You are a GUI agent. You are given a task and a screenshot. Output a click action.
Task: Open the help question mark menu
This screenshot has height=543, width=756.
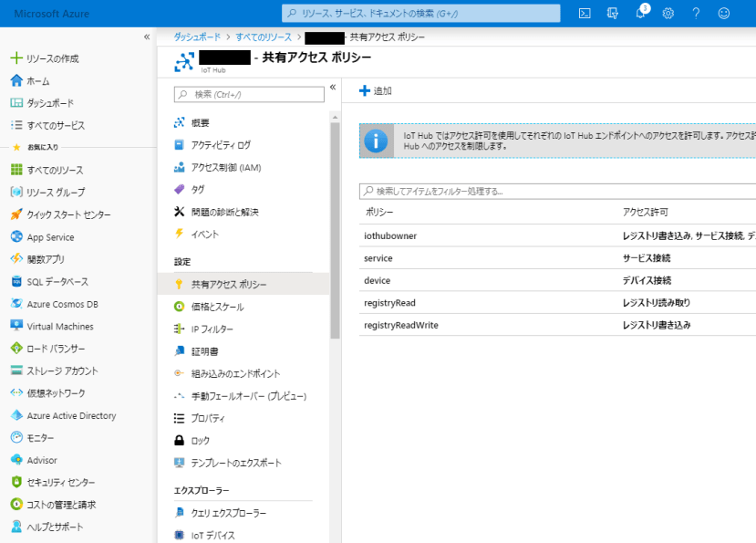tap(696, 14)
